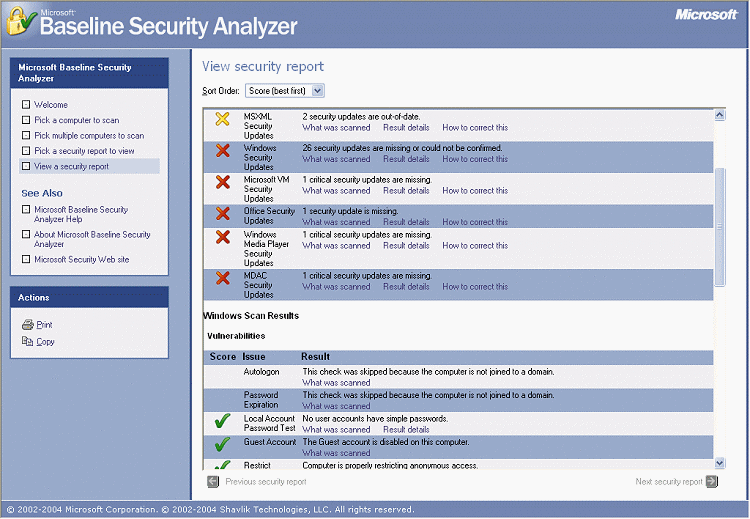
Task: Open Pick multiple computers to scan
Action: pyautogui.click(x=89, y=136)
